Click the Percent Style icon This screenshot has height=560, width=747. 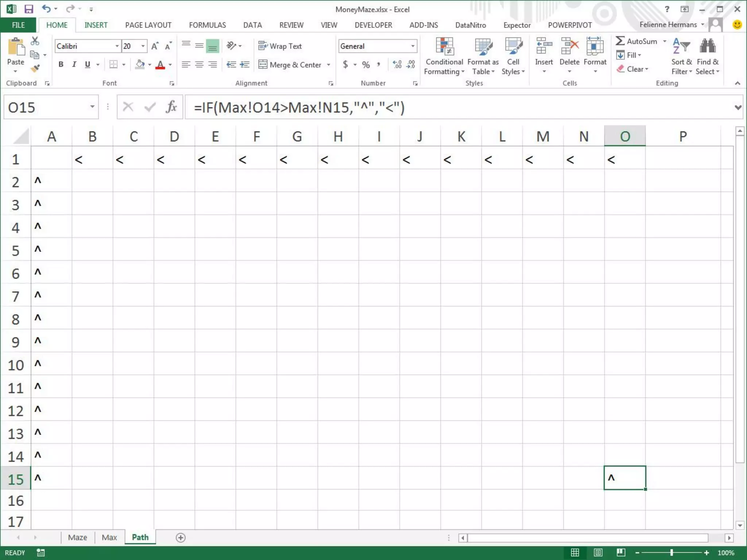(x=366, y=65)
